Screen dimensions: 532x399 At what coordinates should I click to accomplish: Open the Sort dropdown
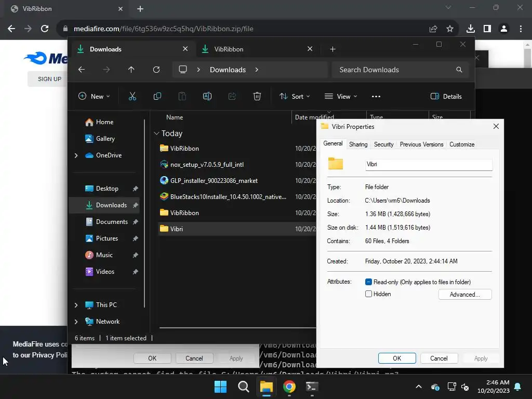[295, 96]
